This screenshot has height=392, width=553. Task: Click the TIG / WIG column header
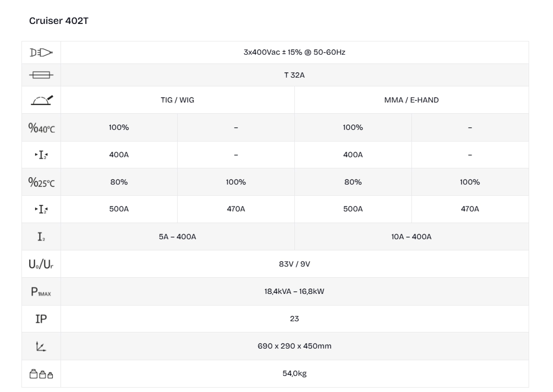tap(177, 100)
